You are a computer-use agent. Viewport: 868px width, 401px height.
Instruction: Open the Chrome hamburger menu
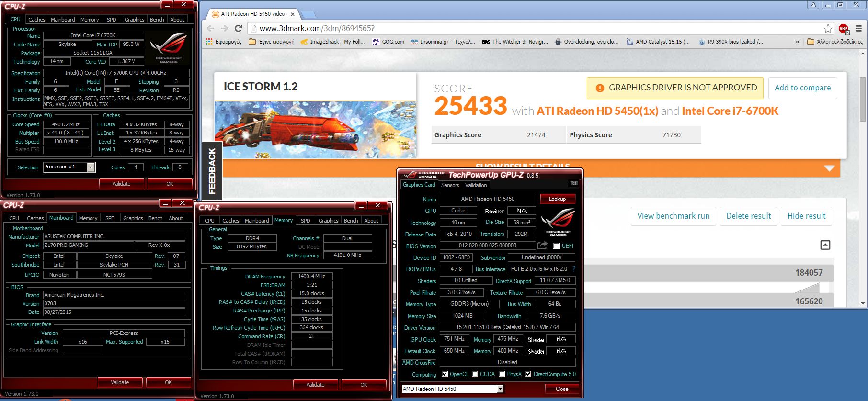(858, 29)
